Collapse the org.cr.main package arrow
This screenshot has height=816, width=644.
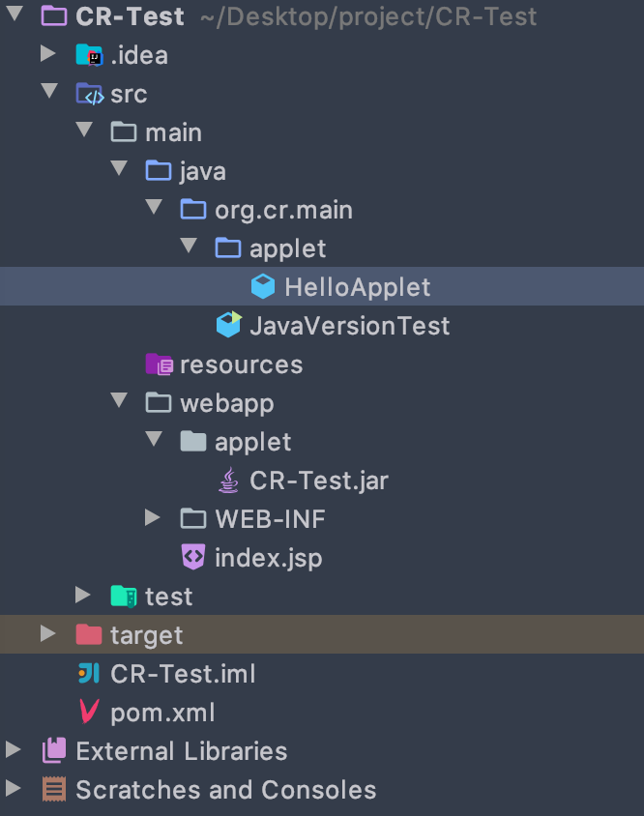pyautogui.click(x=153, y=210)
